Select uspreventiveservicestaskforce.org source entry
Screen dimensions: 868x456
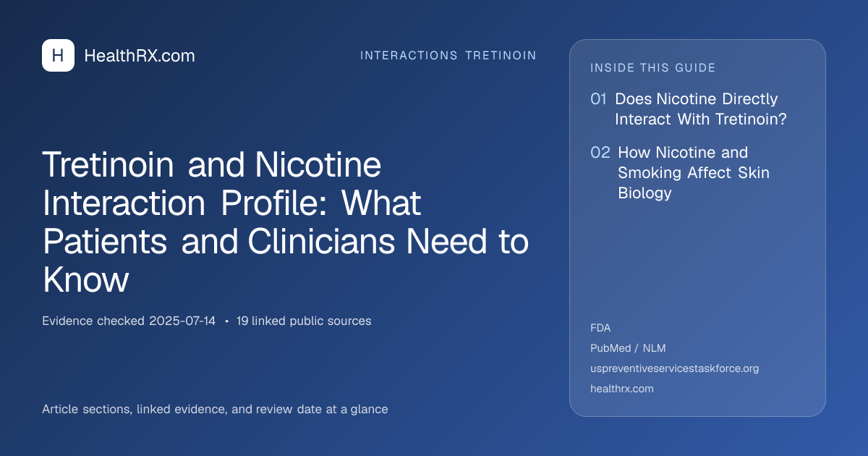674,368
